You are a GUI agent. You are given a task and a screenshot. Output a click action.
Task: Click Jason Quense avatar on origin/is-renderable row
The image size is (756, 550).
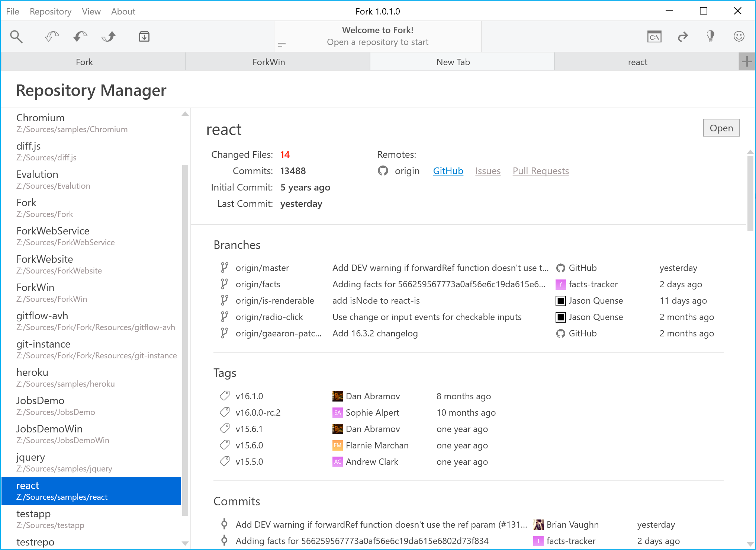coord(560,300)
